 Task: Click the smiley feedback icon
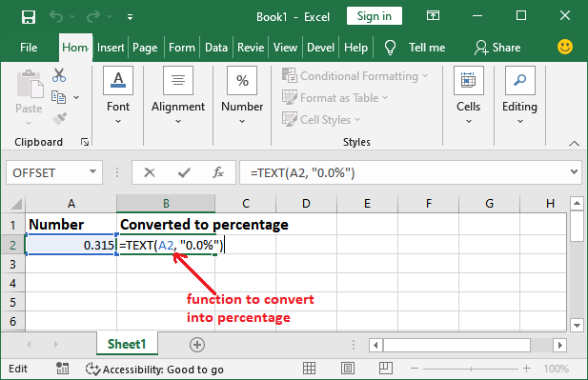click(565, 48)
